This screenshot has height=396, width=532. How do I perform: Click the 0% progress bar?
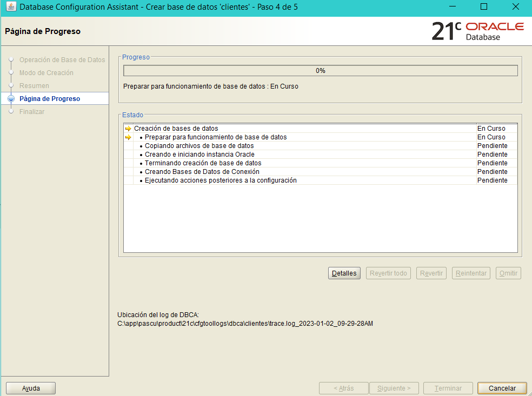pos(320,71)
